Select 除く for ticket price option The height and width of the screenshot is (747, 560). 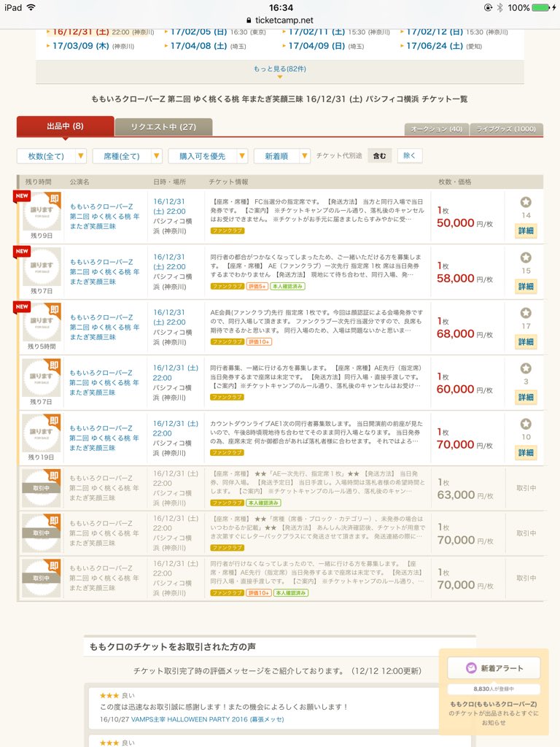click(410, 156)
